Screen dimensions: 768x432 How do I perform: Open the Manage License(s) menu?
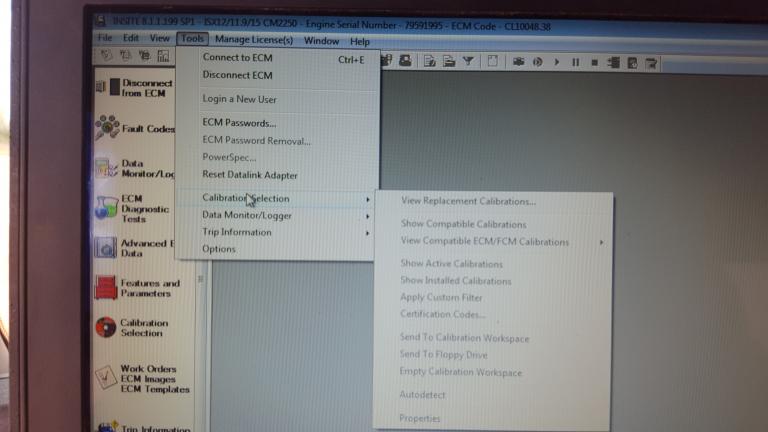(x=254, y=40)
